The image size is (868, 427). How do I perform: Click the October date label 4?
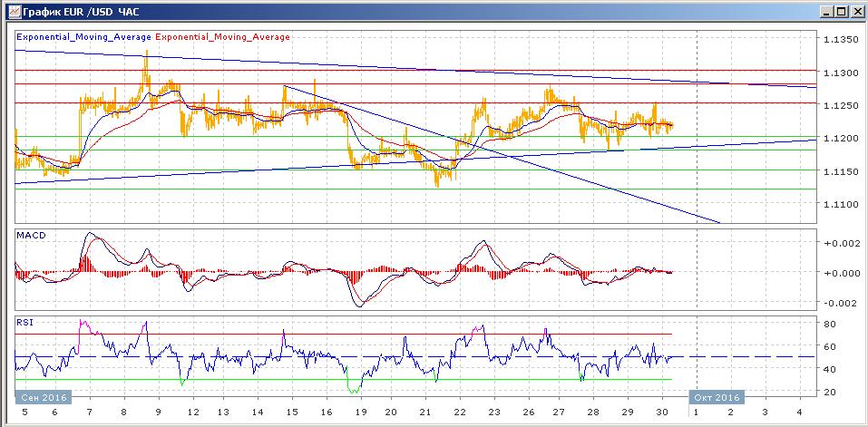point(798,412)
